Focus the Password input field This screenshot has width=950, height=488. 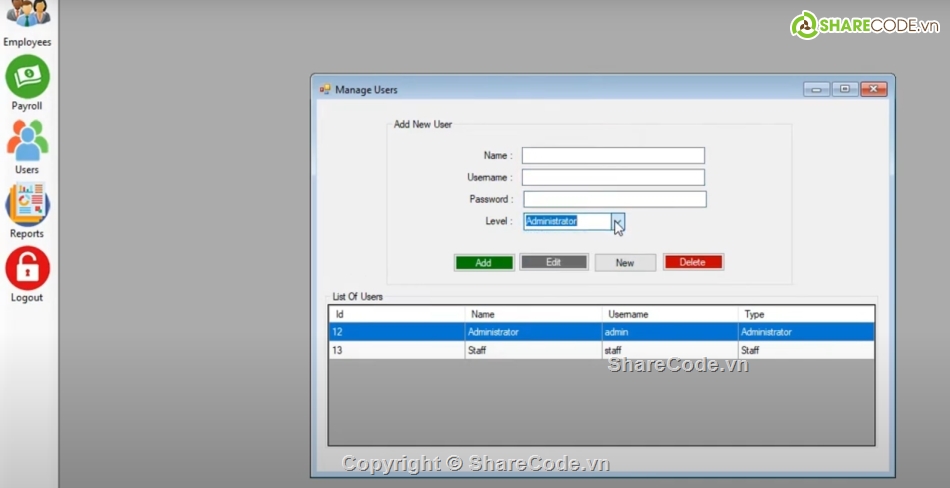615,199
